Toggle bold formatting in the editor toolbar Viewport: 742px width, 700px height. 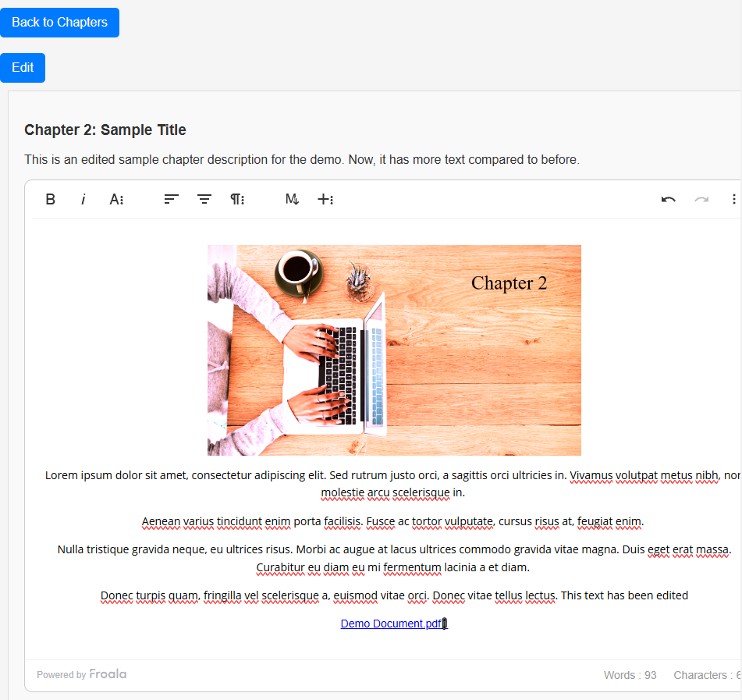pos(51,200)
